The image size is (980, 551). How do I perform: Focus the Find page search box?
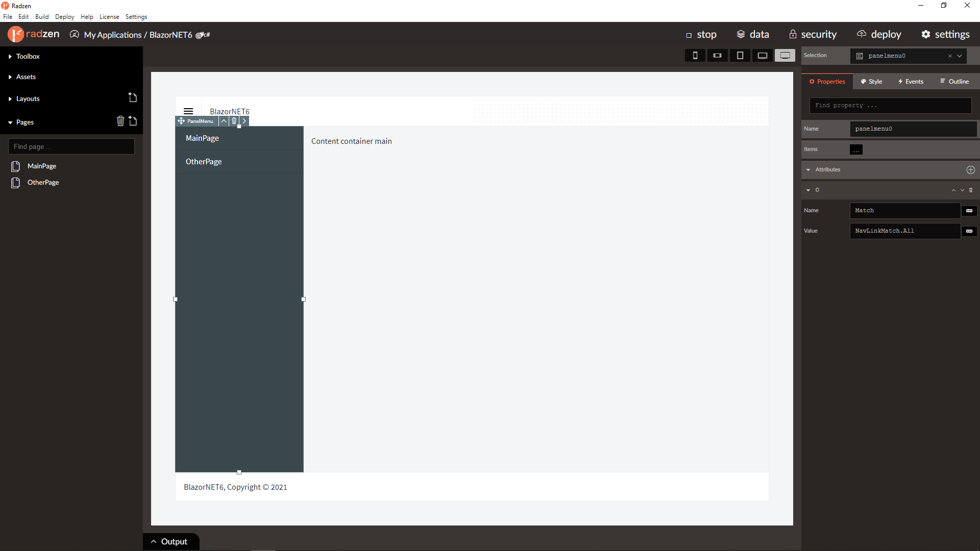(x=71, y=146)
